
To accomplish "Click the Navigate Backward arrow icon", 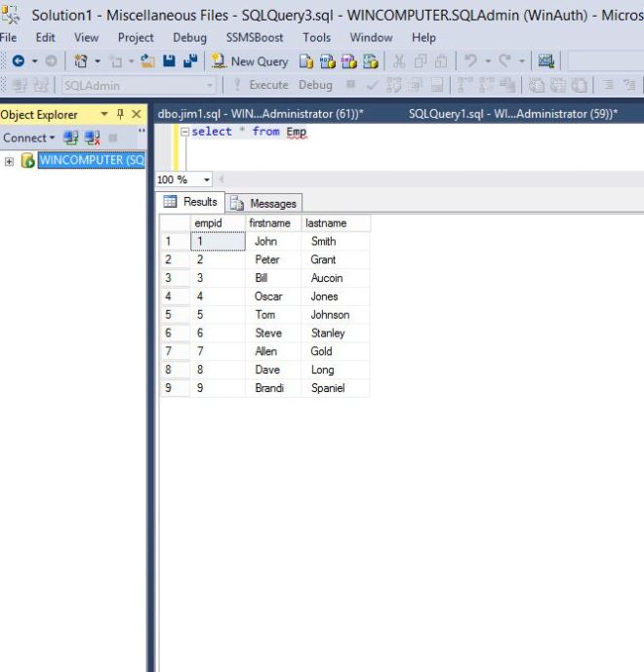I will click(x=18, y=61).
